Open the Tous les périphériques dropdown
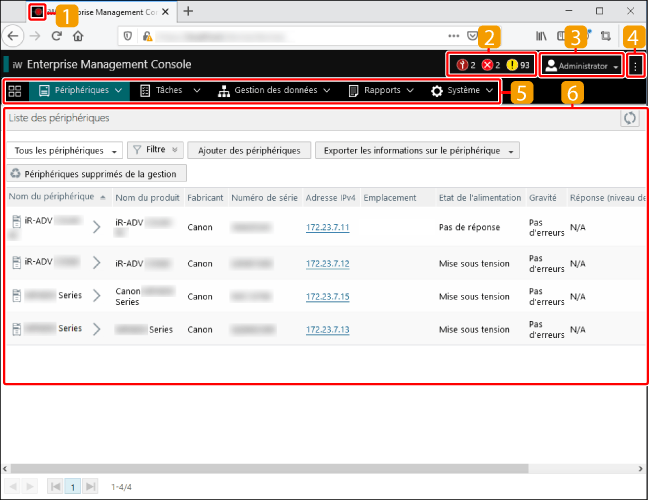This screenshot has height=500, width=650. [x=63, y=151]
